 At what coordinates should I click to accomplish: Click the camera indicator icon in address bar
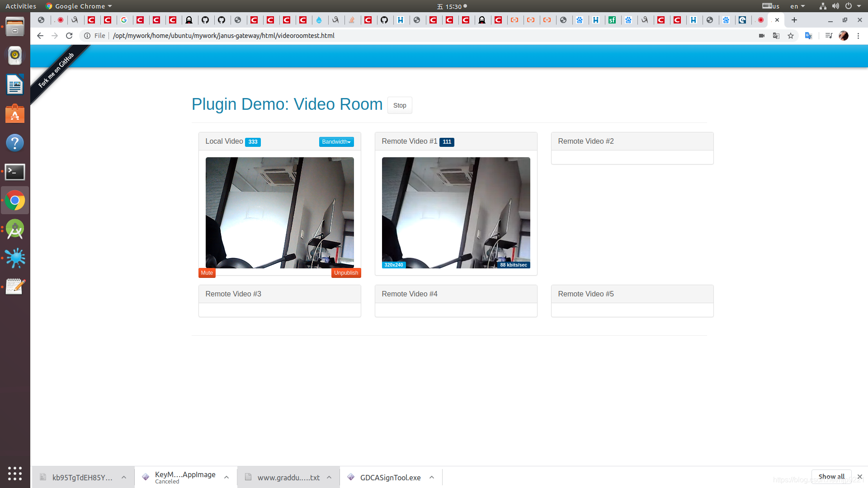tap(762, 36)
